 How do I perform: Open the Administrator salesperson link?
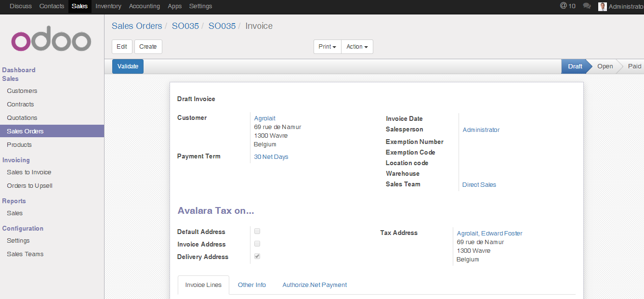pos(481,130)
